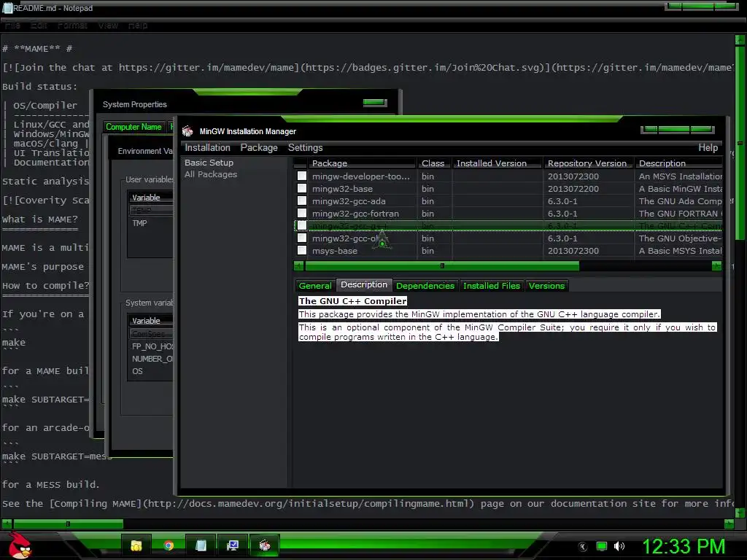Open Chrome from the taskbar
Screen dimensions: 747x560
169,545
